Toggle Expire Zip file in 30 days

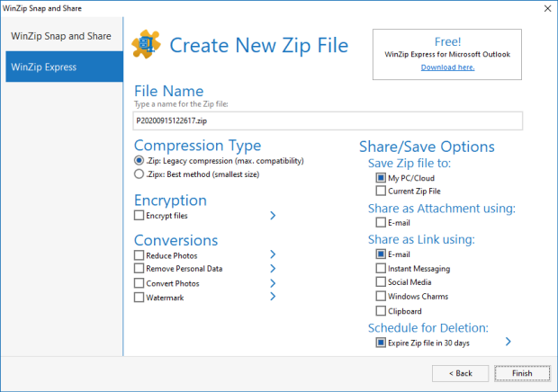[x=381, y=343]
